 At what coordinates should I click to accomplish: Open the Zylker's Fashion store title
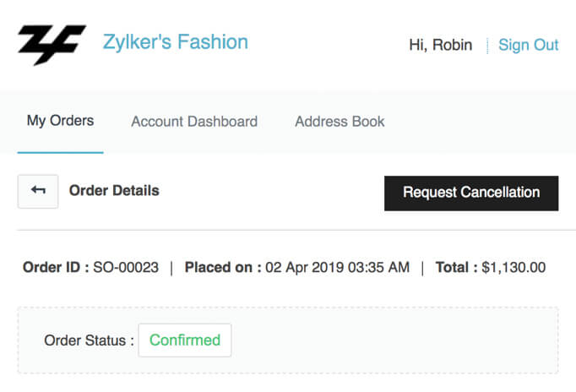(175, 41)
